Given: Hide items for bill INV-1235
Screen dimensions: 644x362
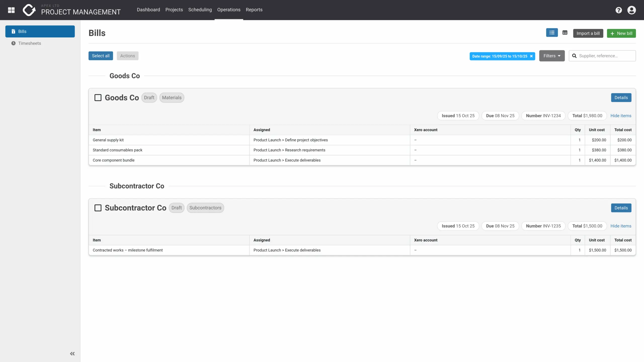Looking at the screenshot, I should (x=621, y=226).
